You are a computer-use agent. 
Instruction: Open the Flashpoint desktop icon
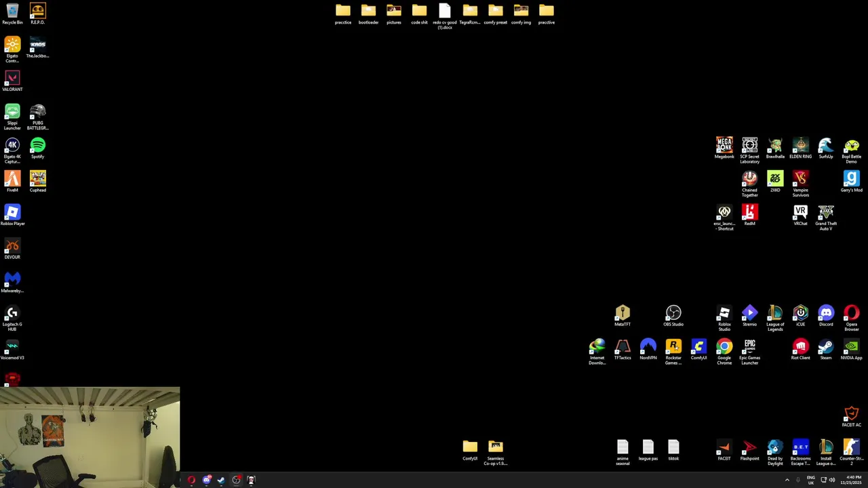click(x=750, y=450)
